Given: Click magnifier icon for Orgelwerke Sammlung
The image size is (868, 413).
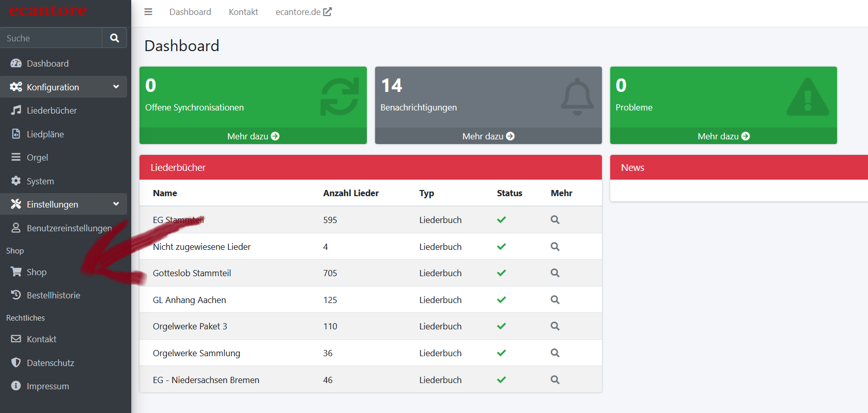Looking at the screenshot, I should (555, 353).
